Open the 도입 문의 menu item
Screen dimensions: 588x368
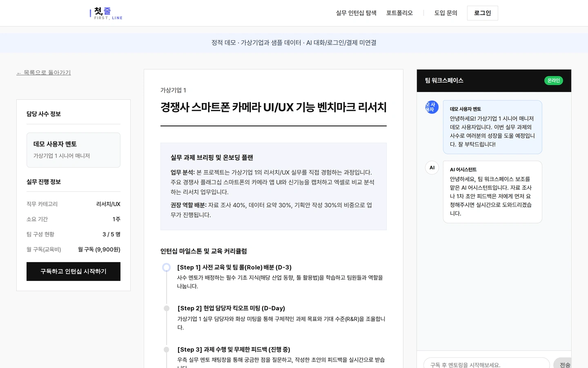click(x=445, y=13)
